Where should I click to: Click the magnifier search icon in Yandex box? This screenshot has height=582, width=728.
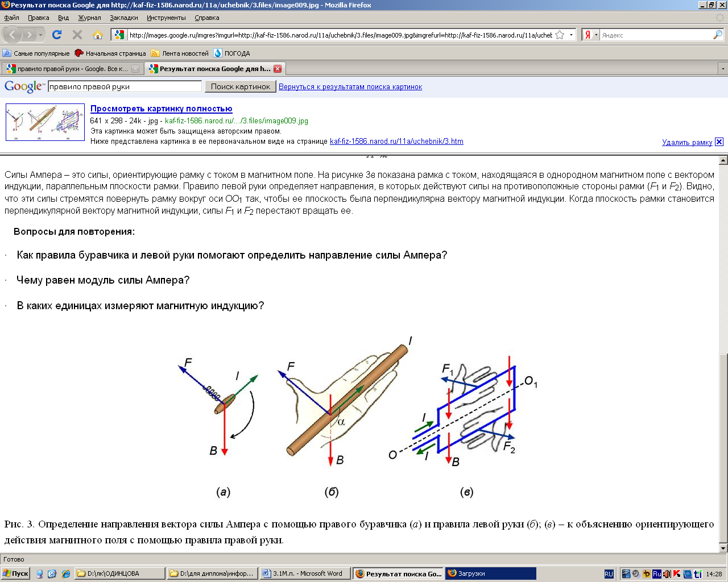[x=717, y=35]
